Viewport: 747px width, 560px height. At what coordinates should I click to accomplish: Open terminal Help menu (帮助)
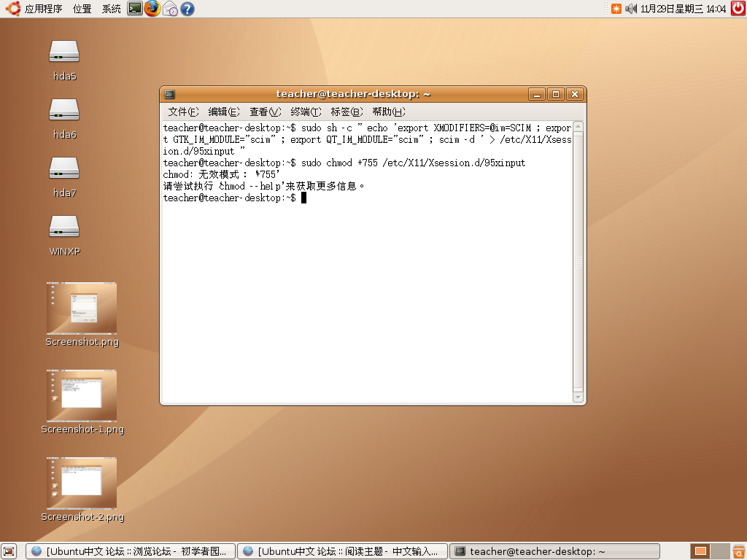[389, 112]
